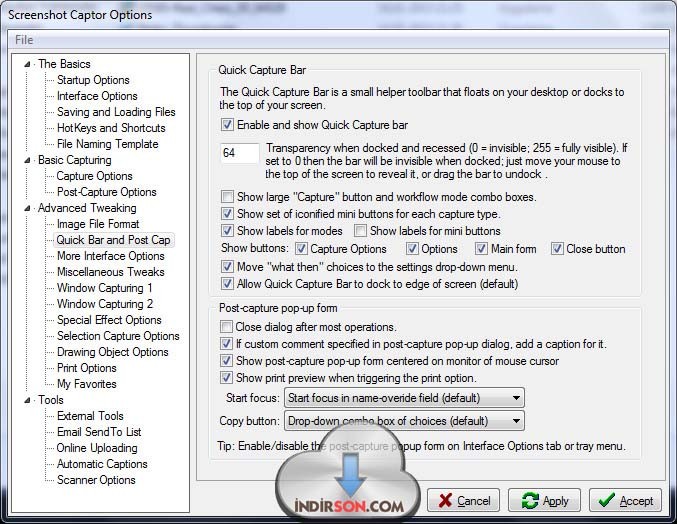Screen dimensions: 677x524
Task: Toggle Show set of iconified mini buttons
Action: pyautogui.click(x=227, y=214)
